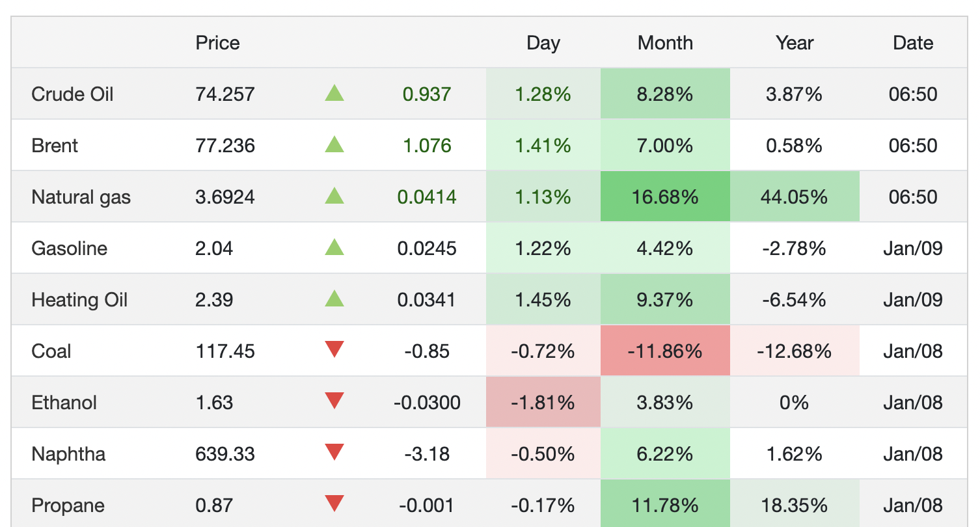
Task: Open the Propane commodity link
Action: coord(68,506)
